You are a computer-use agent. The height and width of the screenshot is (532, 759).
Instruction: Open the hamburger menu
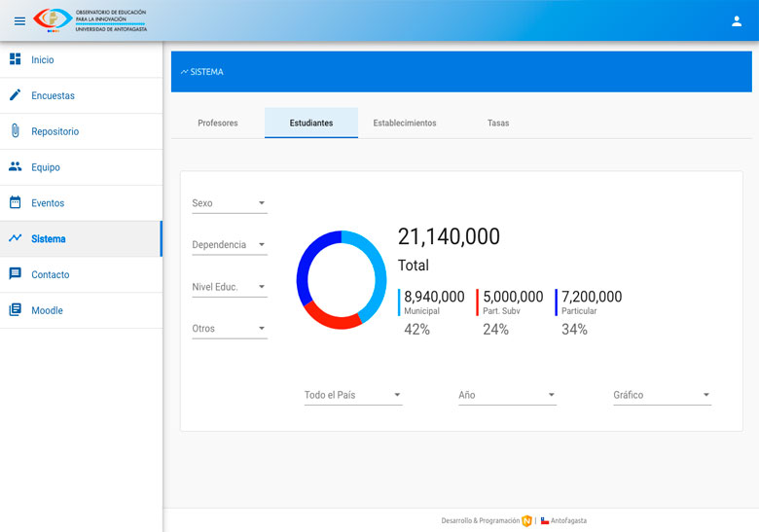(19, 20)
